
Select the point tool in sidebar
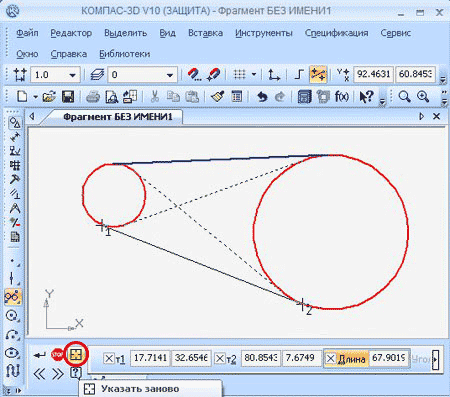[13, 260]
